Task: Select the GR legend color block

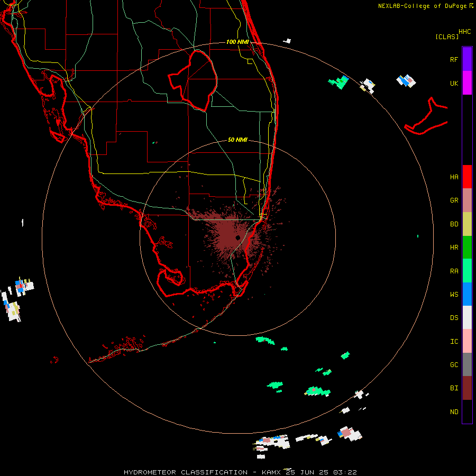Action: pyautogui.click(x=467, y=200)
